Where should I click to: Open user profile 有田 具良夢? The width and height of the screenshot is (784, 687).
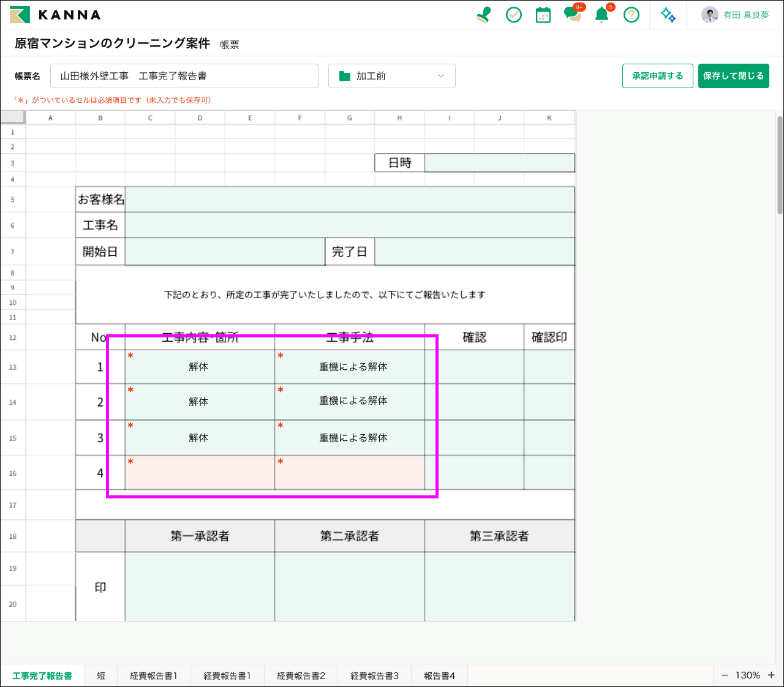[x=736, y=15]
